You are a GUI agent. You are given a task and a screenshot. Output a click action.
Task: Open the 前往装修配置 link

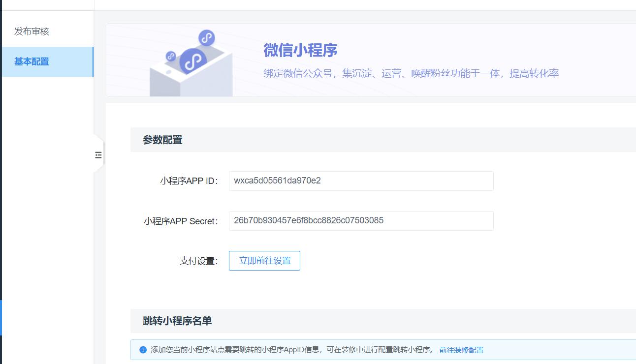click(x=461, y=350)
